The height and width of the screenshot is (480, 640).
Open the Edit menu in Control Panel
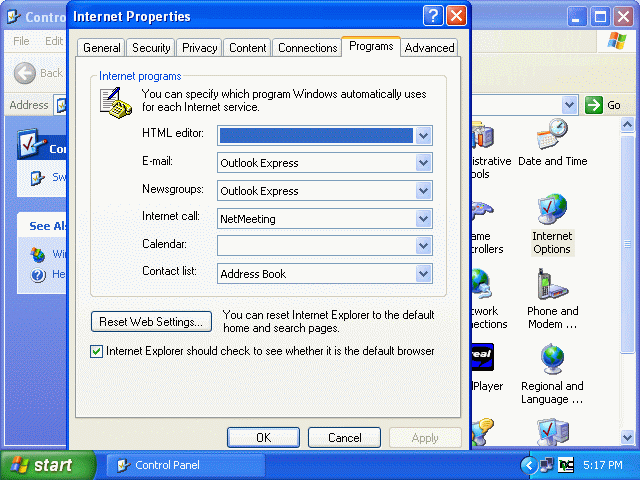pyautogui.click(x=54, y=41)
